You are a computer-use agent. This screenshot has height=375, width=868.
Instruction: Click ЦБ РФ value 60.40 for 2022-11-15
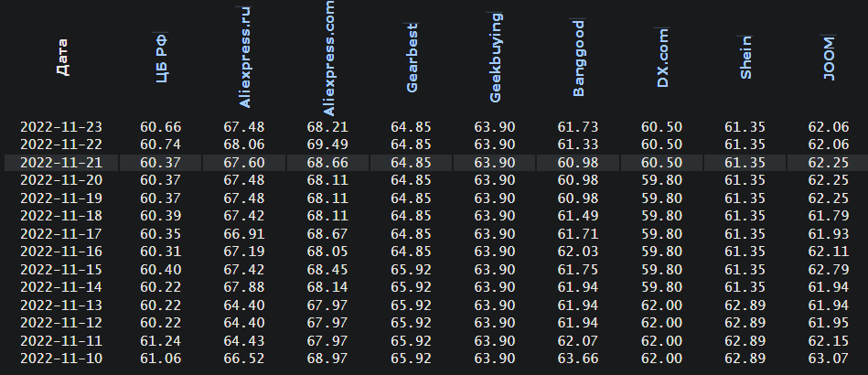(x=161, y=270)
